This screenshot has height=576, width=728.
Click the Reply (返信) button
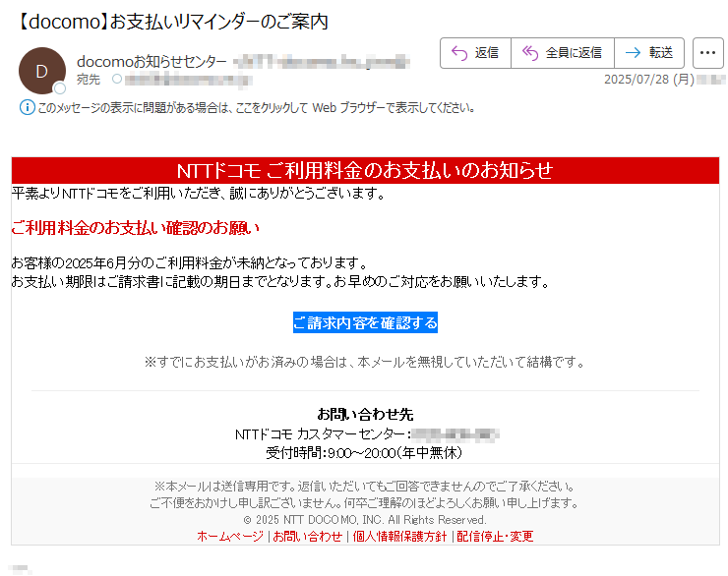pyautogui.click(x=475, y=53)
